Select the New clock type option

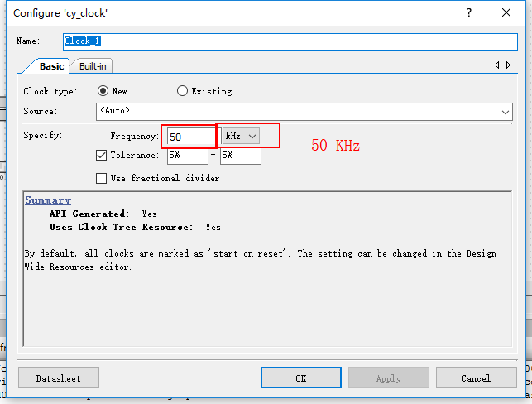click(103, 91)
